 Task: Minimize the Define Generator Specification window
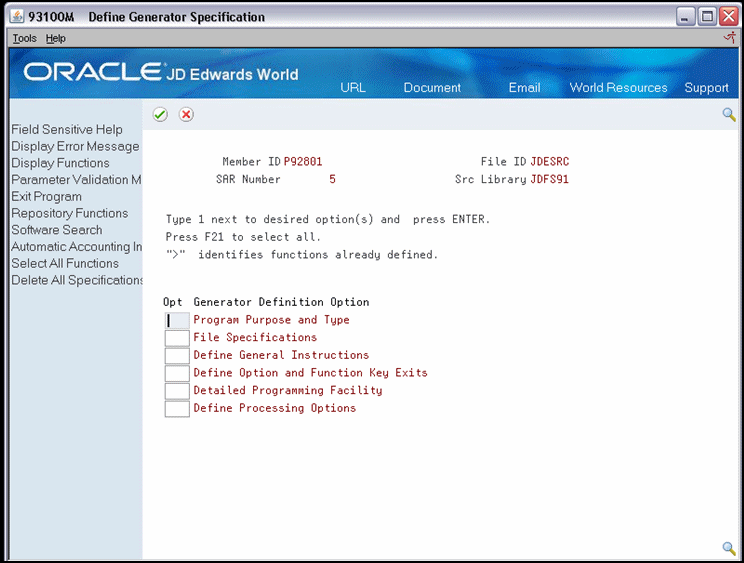tap(685, 17)
